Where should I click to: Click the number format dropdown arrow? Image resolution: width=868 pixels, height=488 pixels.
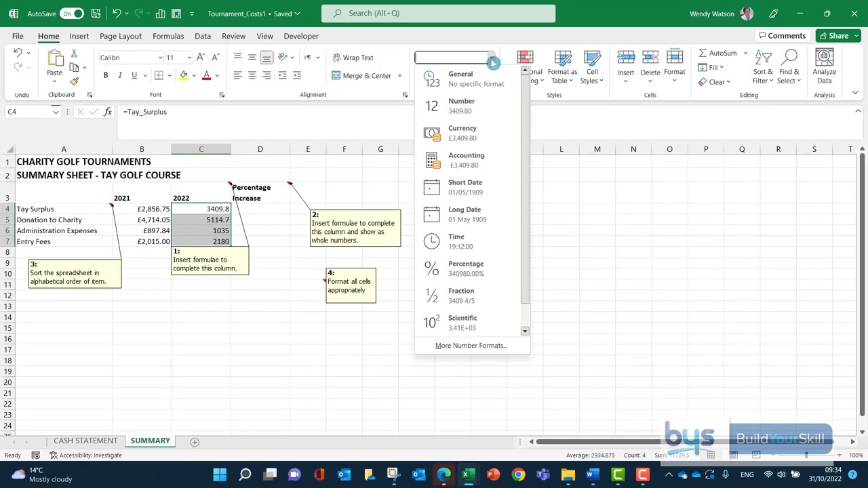493,58
